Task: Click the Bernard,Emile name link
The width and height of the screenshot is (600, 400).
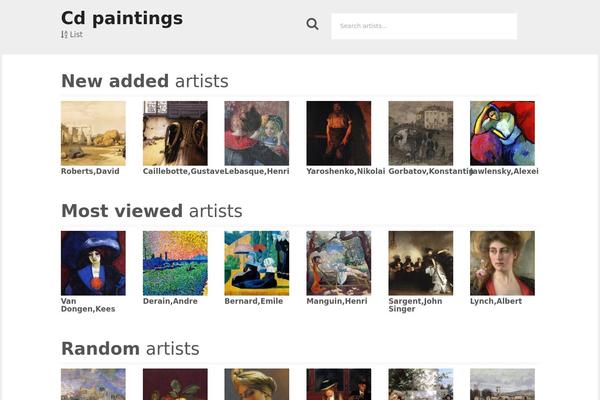Action: tap(254, 301)
